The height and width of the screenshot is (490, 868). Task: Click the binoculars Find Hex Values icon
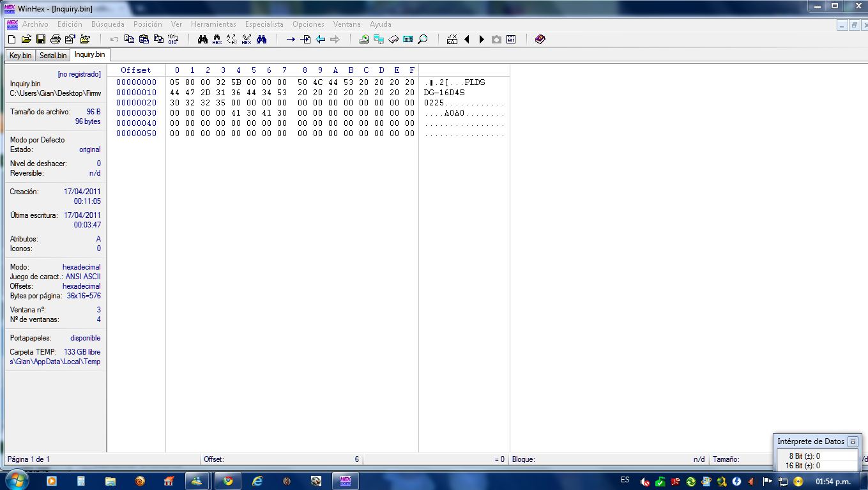point(217,40)
